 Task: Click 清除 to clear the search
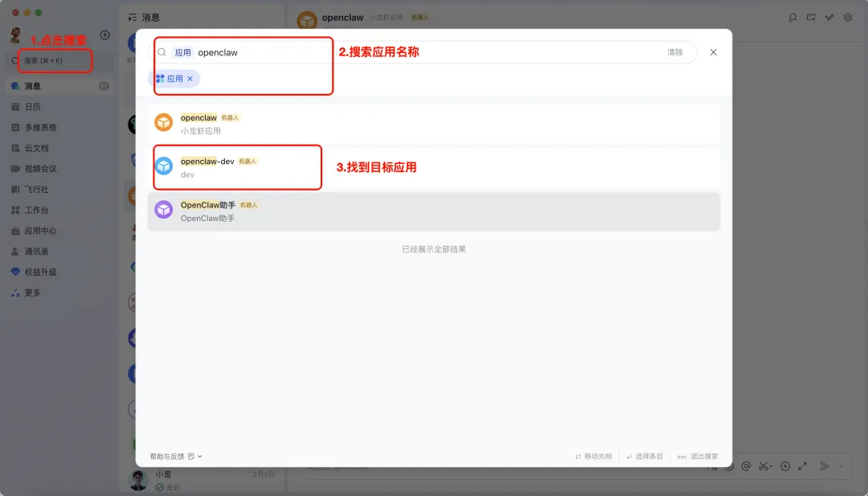tap(675, 52)
